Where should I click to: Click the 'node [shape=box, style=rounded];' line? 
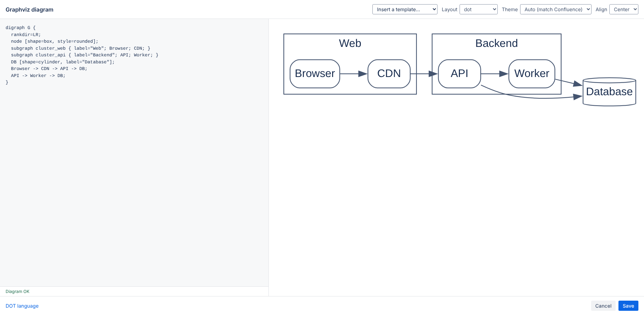[x=55, y=41]
